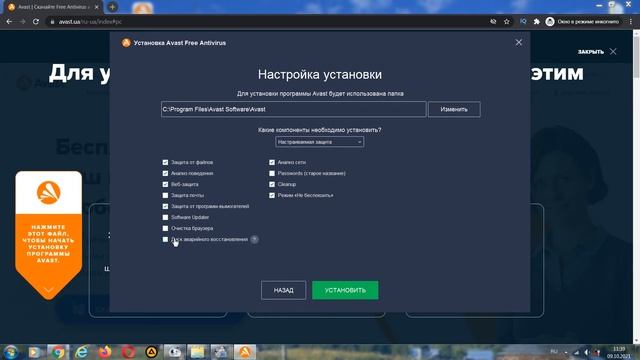
Task: Toggle Веб-защита checkbox
Action: (165, 184)
